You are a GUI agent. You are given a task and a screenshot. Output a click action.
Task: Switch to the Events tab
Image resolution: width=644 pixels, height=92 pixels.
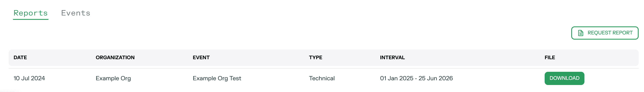click(75, 13)
